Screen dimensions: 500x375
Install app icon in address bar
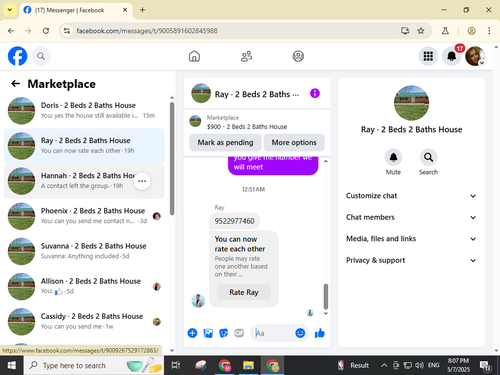tap(405, 31)
